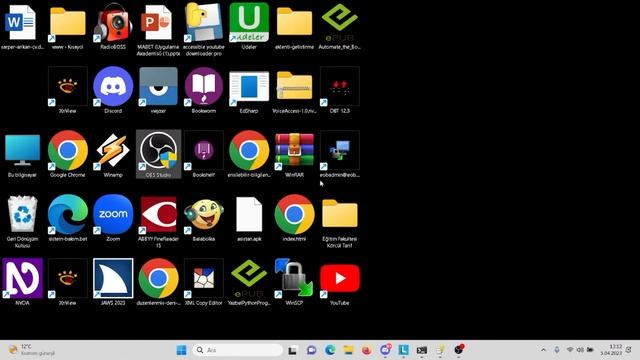Select the WinRAR shortcut icon
Viewport: 640px width, 360px height.
pyautogui.click(x=294, y=150)
